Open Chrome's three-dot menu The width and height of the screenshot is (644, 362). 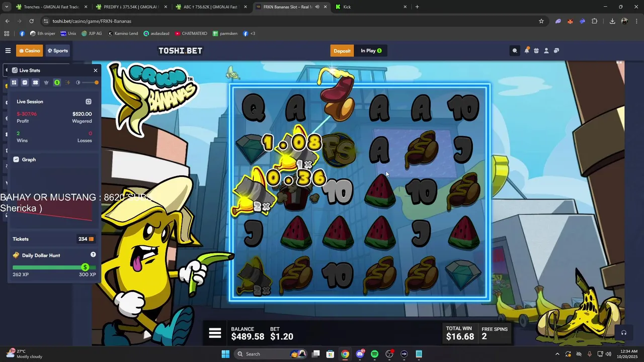(x=636, y=21)
